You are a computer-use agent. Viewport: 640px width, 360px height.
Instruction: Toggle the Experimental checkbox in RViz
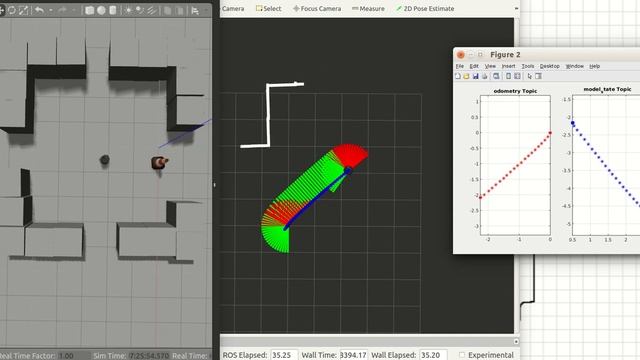click(462, 355)
